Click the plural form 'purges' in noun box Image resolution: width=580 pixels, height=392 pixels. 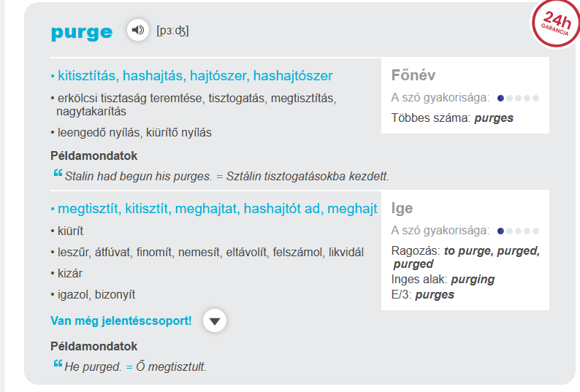(494, 118)
